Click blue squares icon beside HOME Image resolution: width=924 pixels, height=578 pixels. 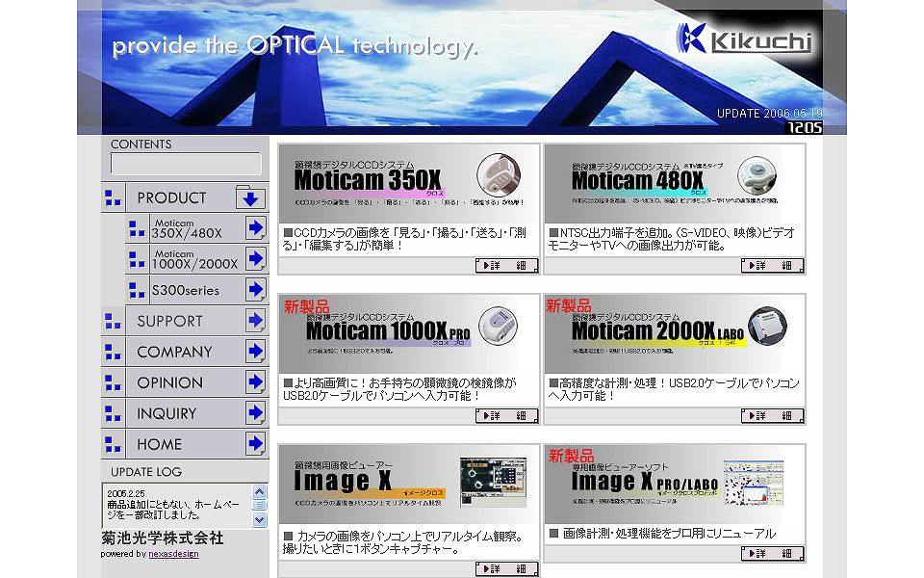pyautogui.click(x=113, y=443)
